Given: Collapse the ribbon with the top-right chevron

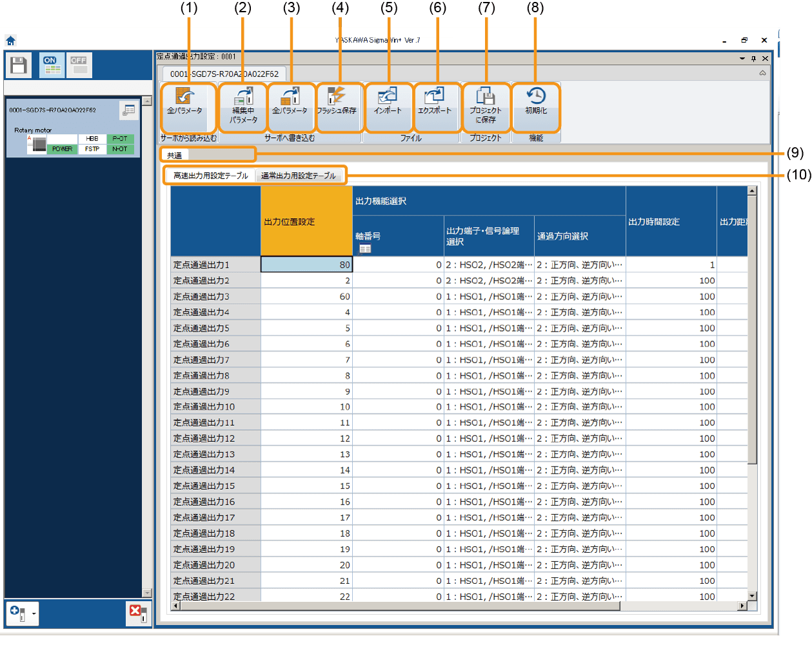Looking at the screenshot, I should click(x=762, y=74).
